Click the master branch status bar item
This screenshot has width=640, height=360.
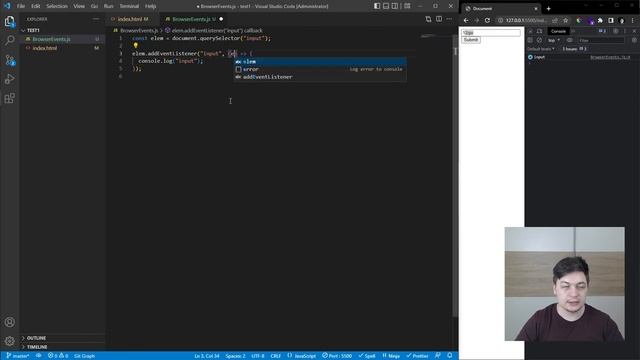(17, 356)
